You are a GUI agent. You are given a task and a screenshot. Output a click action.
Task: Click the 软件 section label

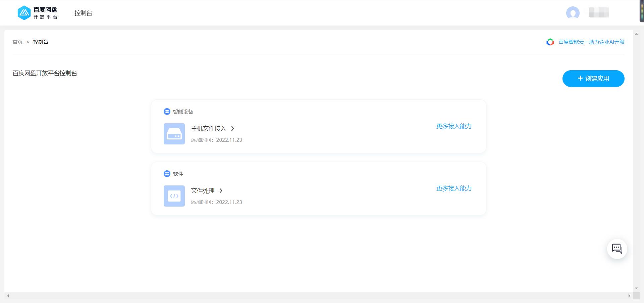click(x=178, y=174)
